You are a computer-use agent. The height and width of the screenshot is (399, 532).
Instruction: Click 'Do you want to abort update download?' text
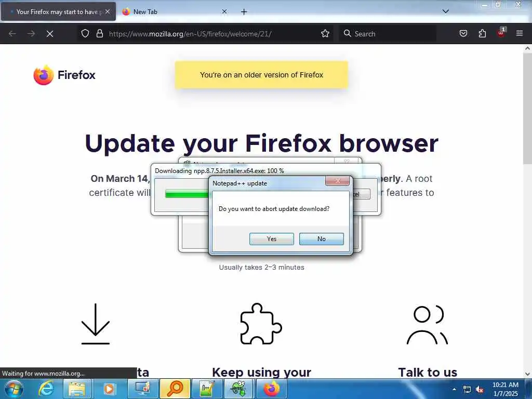[274, 209]
